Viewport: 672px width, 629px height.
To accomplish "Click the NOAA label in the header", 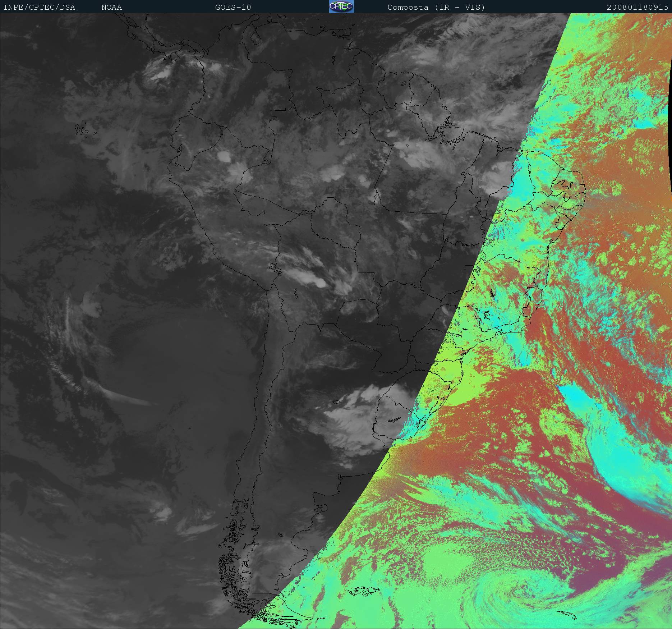I will 111,7.
